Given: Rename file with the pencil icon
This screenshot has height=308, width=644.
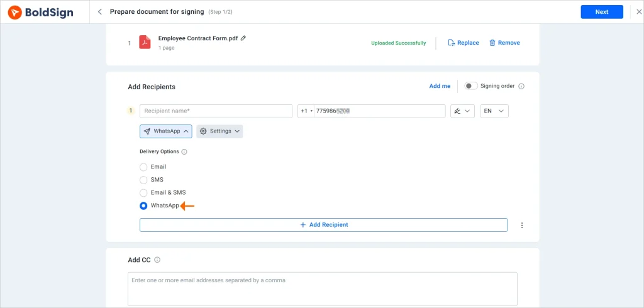Looking at the screenshot, I should click(243, 38).
